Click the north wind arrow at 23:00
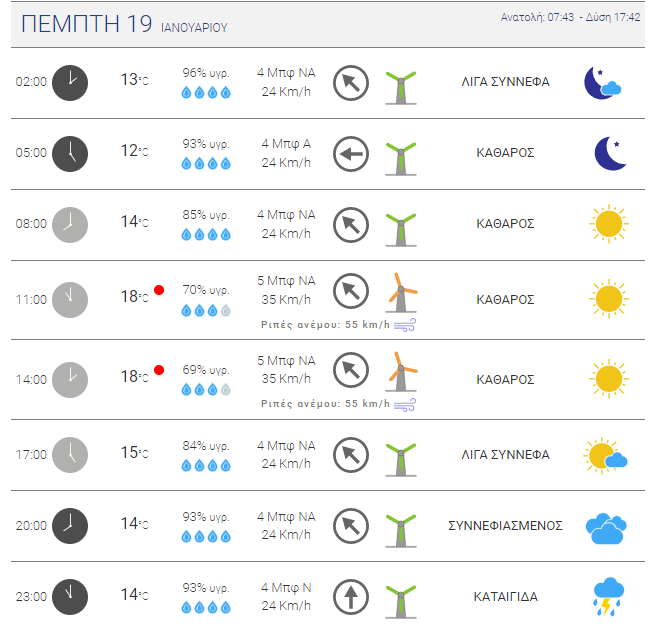 (351, 597)
